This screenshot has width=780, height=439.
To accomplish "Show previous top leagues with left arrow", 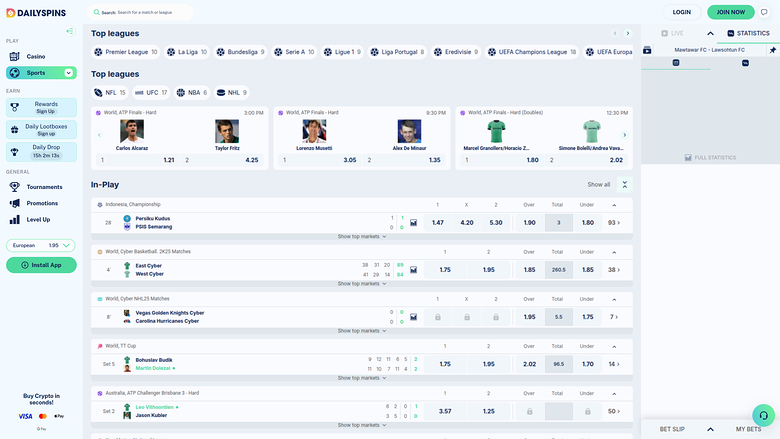I will point(615,33).
